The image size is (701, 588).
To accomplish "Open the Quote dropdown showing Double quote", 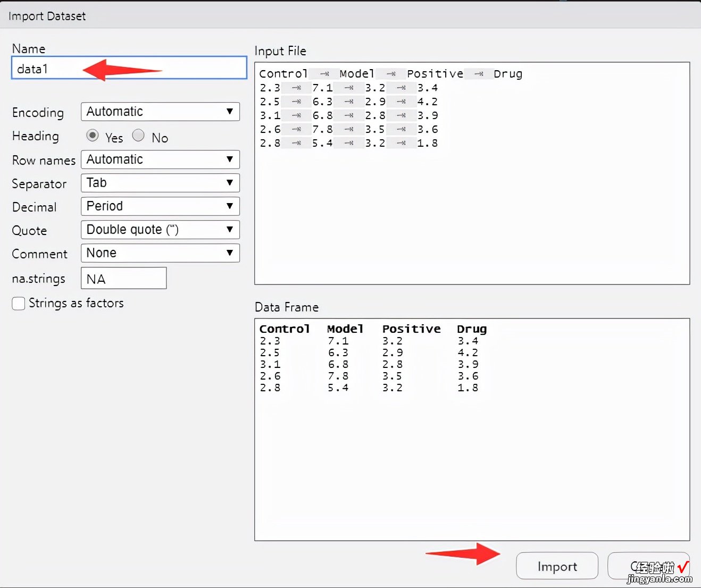I will pyautogui.click(x=160, y=230).
